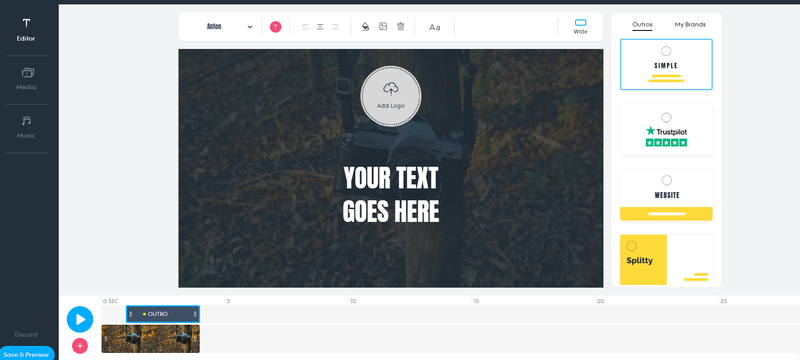Click the Save & Preview button
This screenshot has width=800, height=360.
tap(26, 354)
